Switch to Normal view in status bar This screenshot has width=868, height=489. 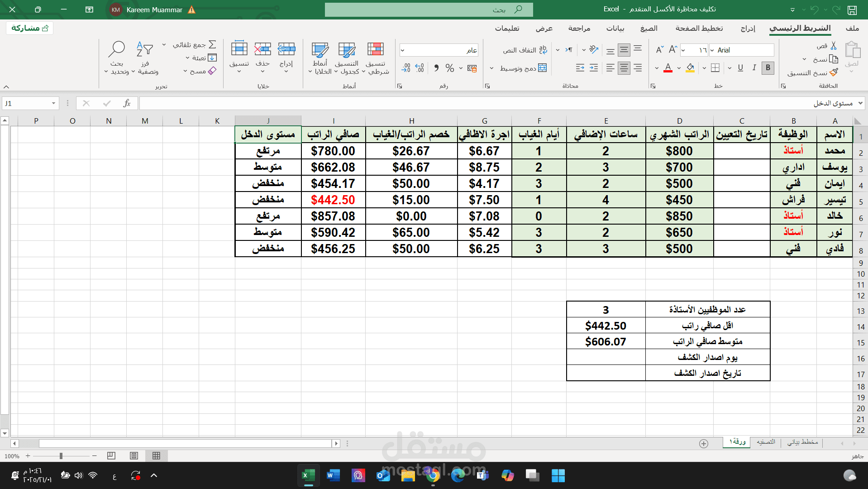157,456
